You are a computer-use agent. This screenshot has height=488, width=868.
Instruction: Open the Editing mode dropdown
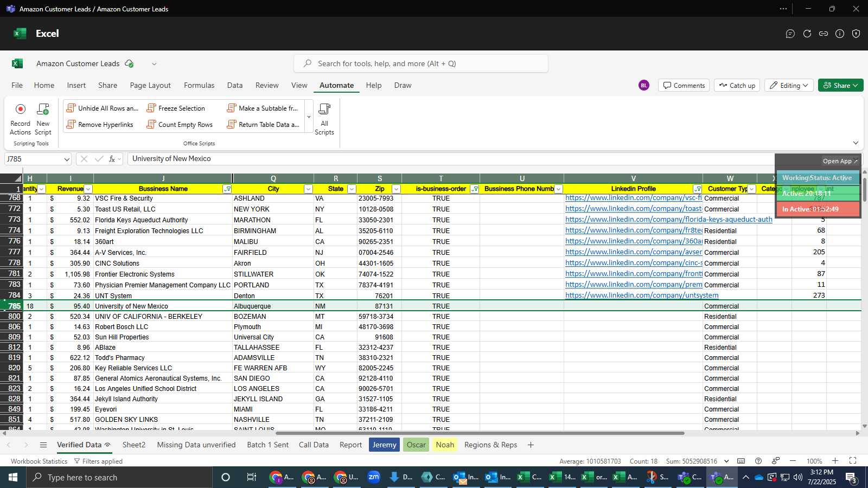pos(789,85)
